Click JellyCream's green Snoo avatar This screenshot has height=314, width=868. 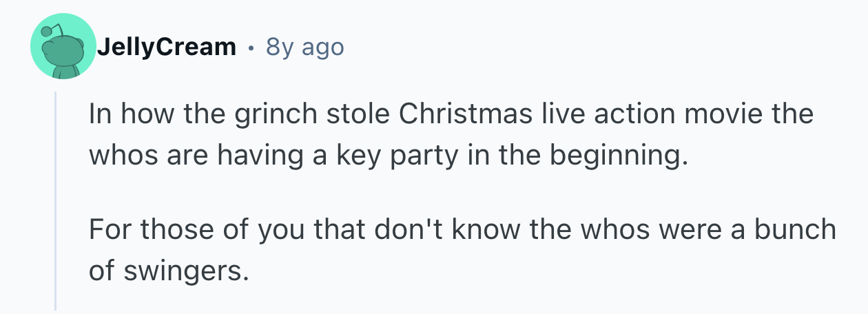pyautogui.click(x=63, y=48)
